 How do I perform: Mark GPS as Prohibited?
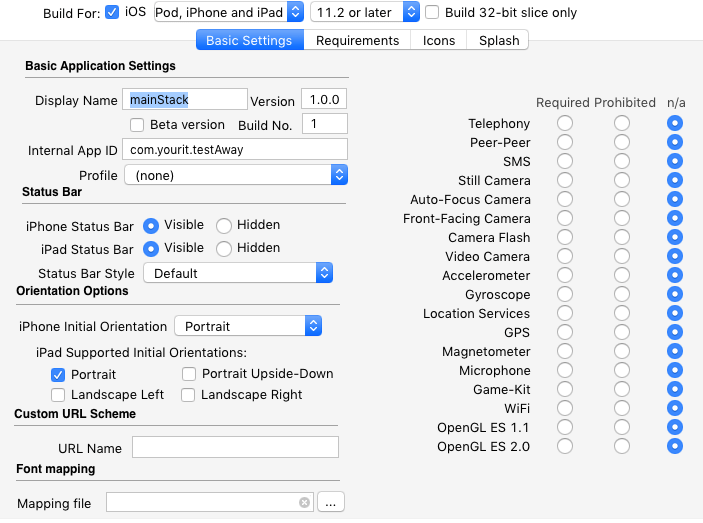click(622, 333)
